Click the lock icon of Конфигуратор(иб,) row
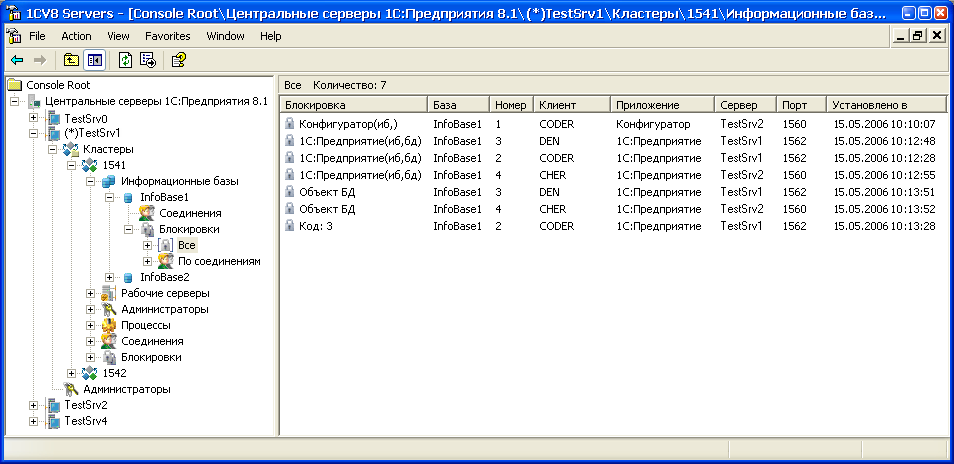This screenshot has width=954, height=464. point(290,124)
